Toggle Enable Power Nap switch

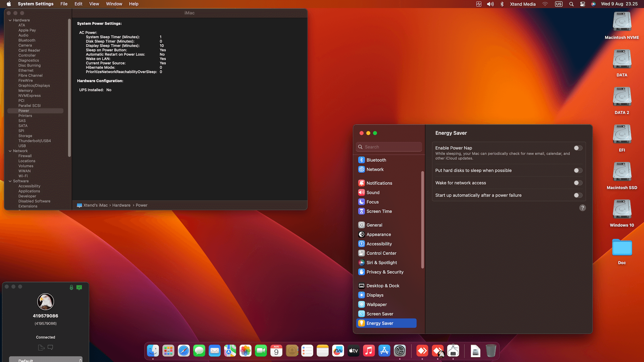[x=578, y=148]
